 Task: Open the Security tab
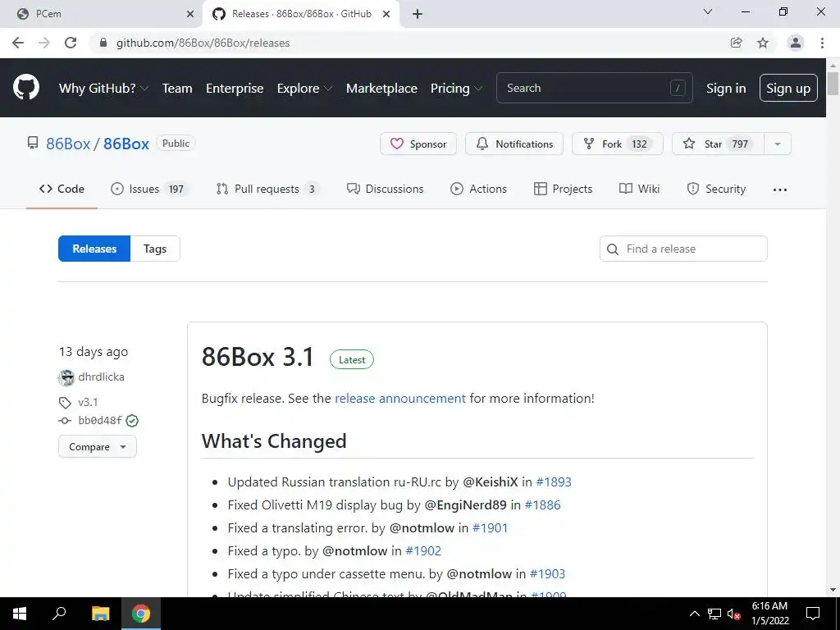(x=716, y=189)
